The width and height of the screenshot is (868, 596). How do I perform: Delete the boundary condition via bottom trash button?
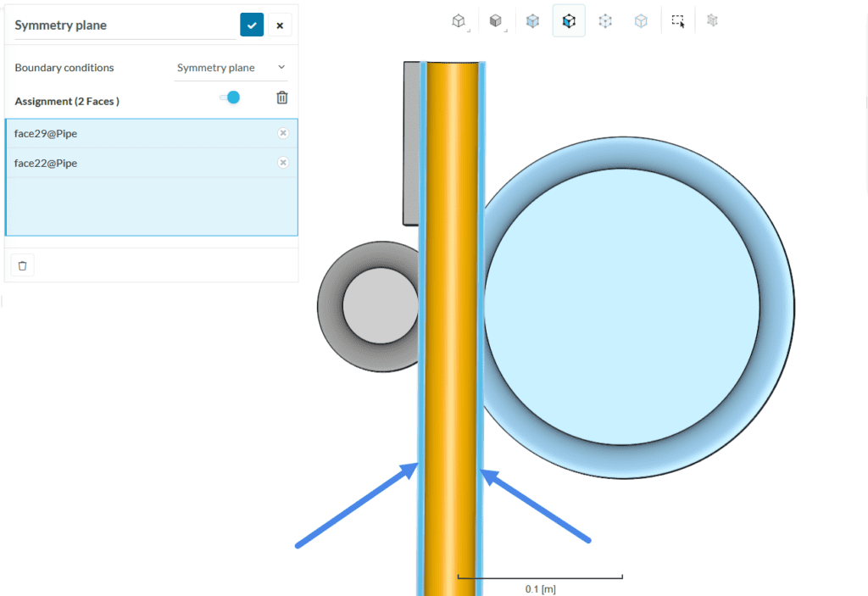23,265
